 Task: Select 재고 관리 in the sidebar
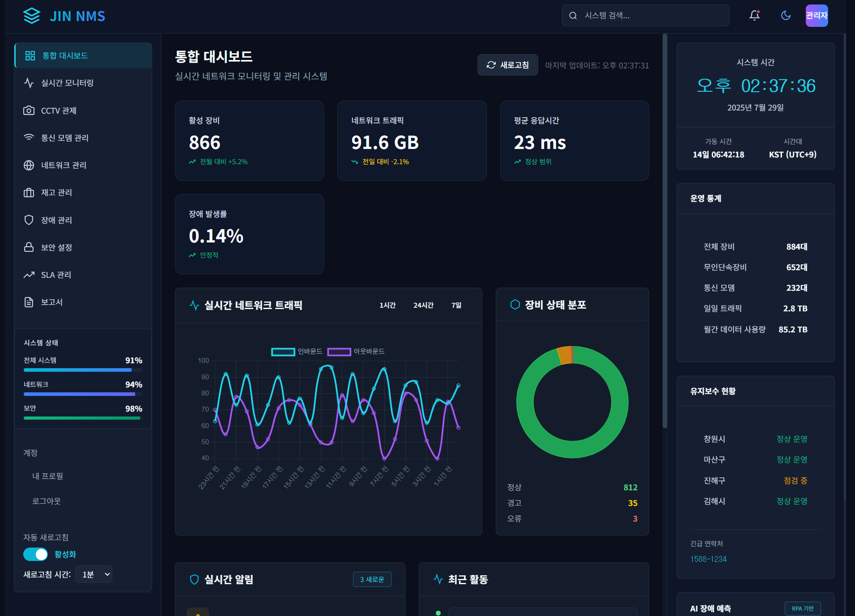pos(56,192)
